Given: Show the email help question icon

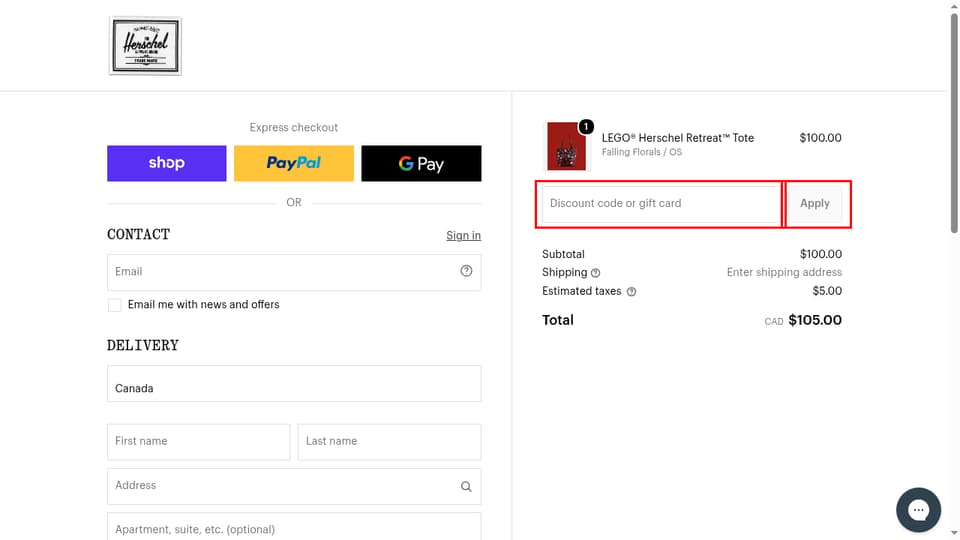Looking at the screenshot, I should (467, 271).
